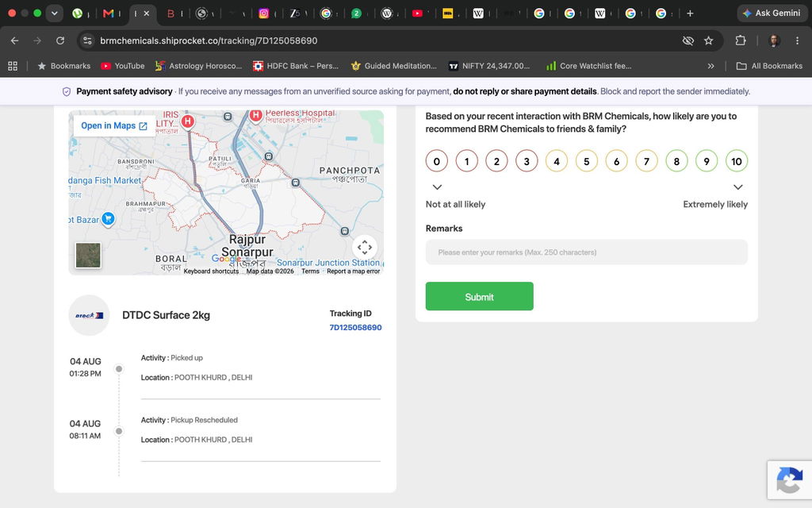Switch to the Gmail tab
The image size is (812, 508).
(108, 13)
